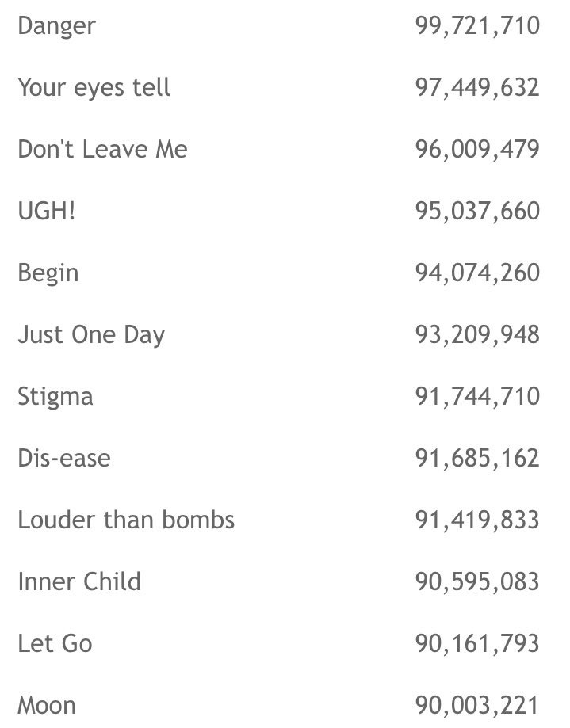Click the stream count 99,721,710
Screen dimensions: 570x728
(x=477, y=25)
